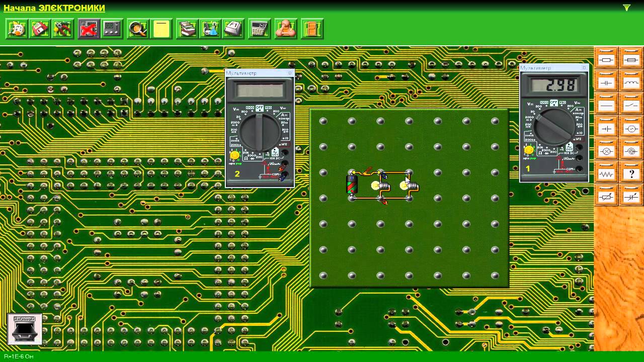Click the title Начала ЭЛЕКТРОНИКИ

(54, 8)
